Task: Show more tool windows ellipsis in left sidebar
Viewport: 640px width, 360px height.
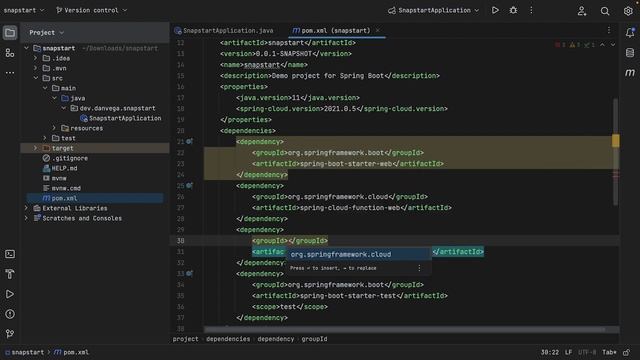Action: 10,73
